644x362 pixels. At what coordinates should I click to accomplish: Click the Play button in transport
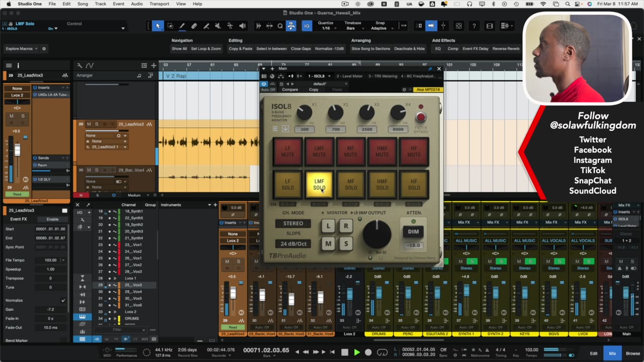357,352
